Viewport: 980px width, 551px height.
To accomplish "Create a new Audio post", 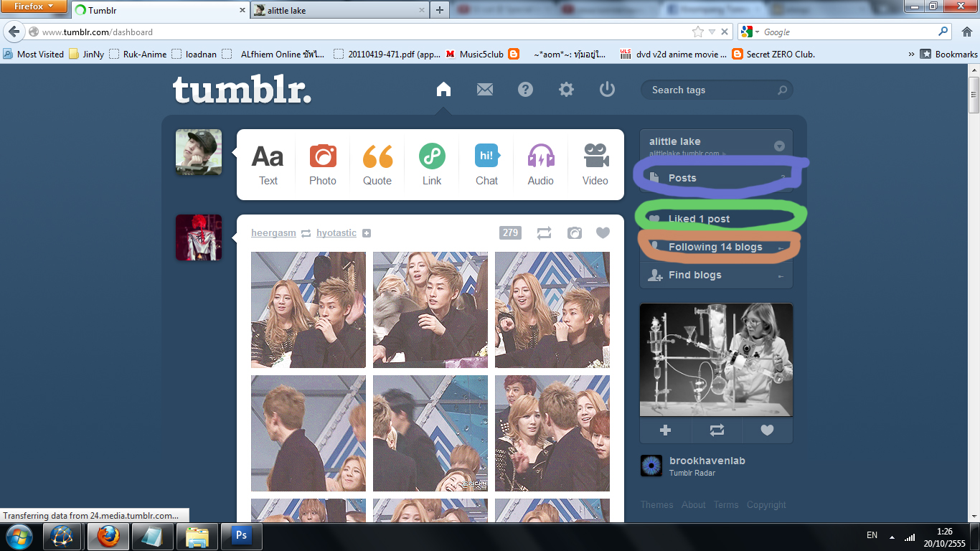I will point(541,165).
